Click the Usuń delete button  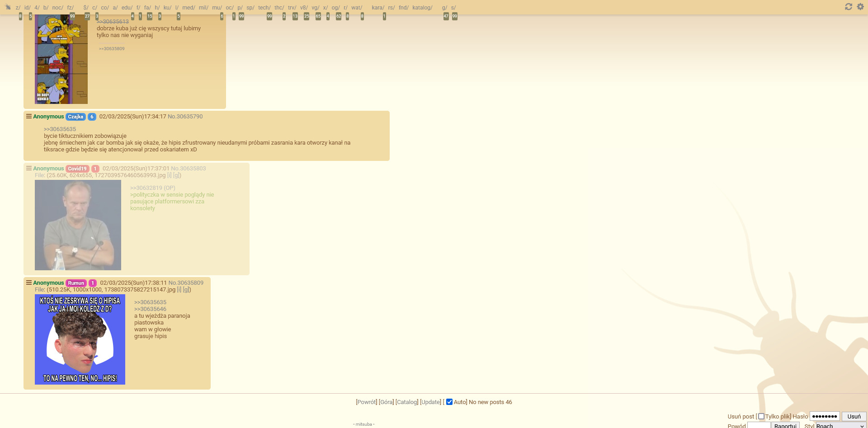coord(854,416)
